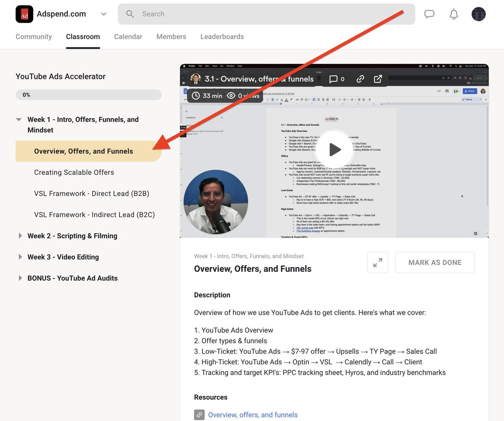Viewport: 504px width, 421px height.
Task: Click the Description heading
Action: pyautogui.click(x=212, y=295)
